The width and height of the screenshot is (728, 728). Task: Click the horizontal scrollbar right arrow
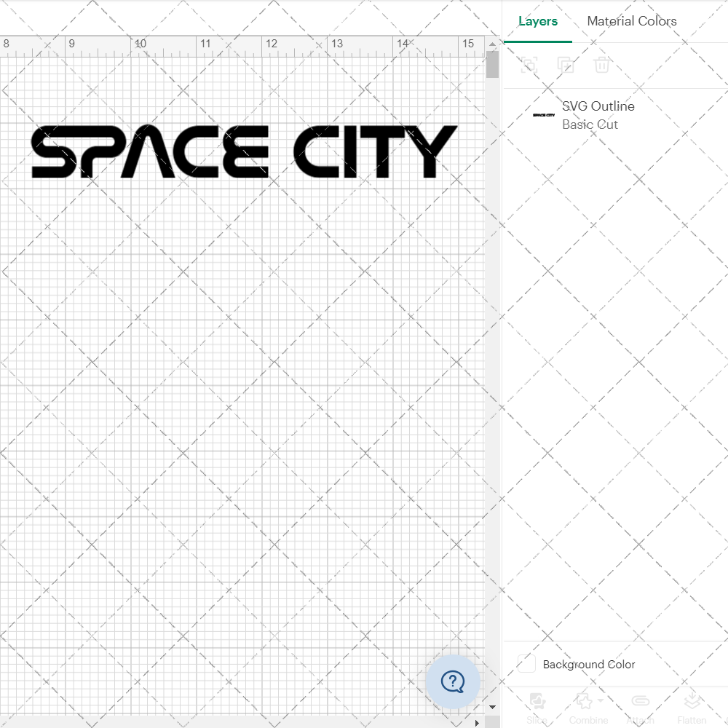[x=477, y=723]
